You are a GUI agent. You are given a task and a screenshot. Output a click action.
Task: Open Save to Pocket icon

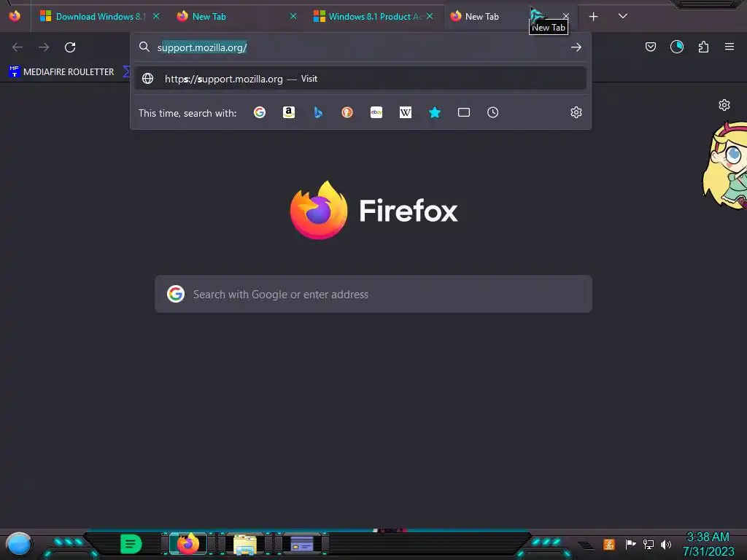pos(650,47)
